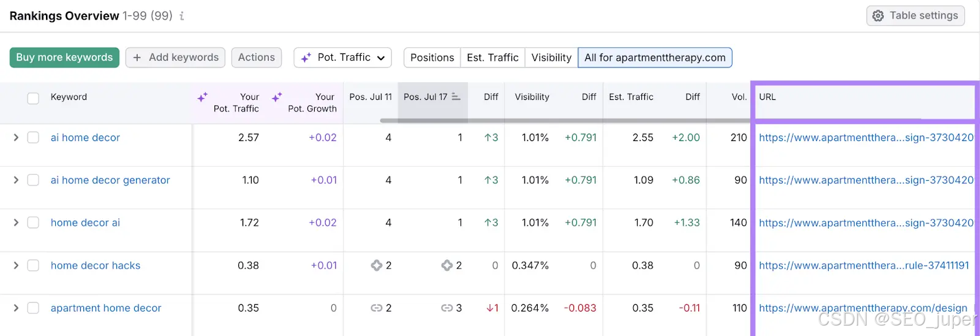Click position diff ↑3 for ai home decor
Screen dimensions: 980x336
pos(491,137)
